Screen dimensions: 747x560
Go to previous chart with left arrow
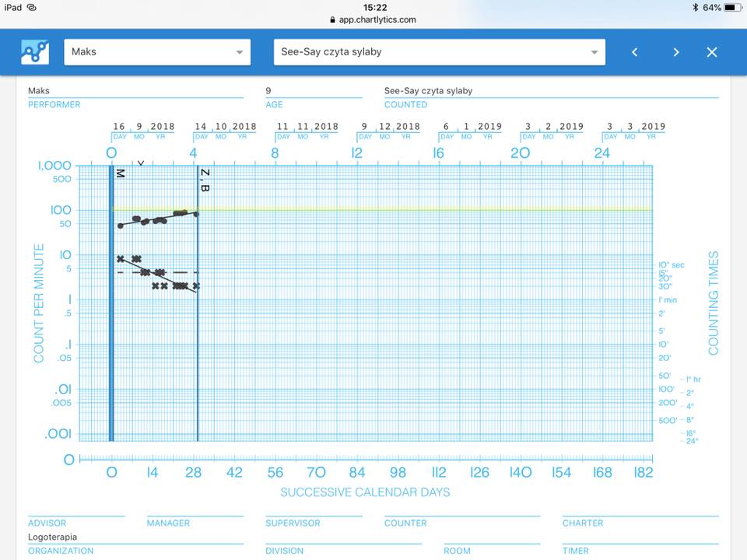click(635, 52)
